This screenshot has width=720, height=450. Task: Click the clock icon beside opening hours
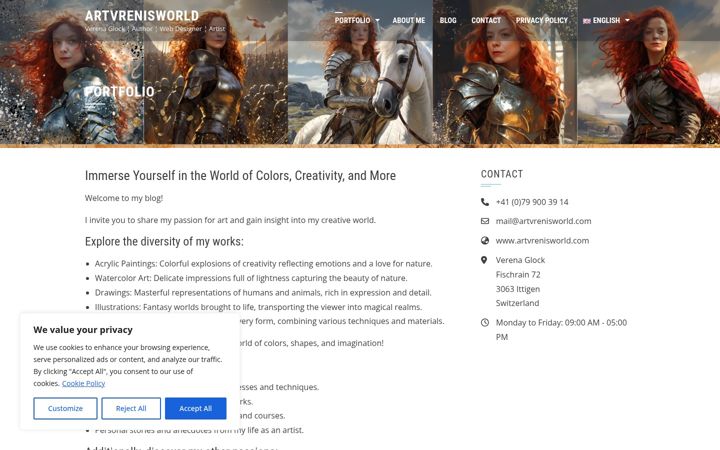484,322
